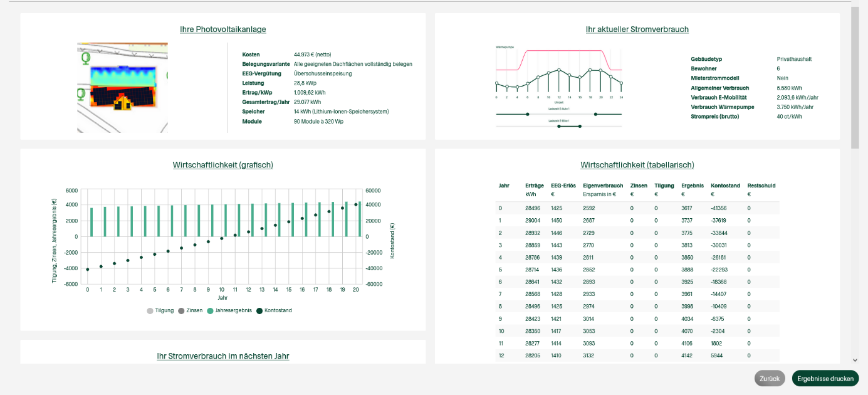Click the EEG-Erlös column header

(x=563, y=186)
